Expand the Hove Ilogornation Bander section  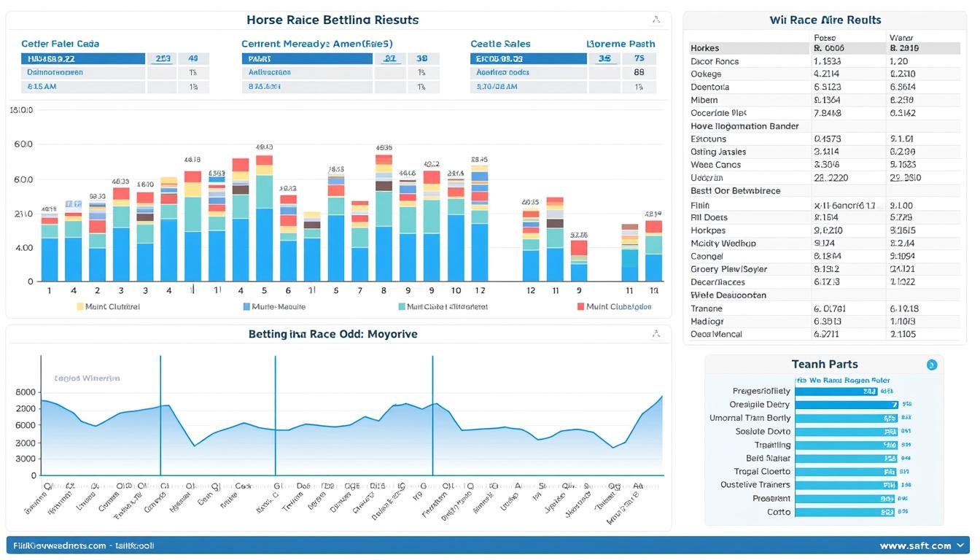coord(744,126)
